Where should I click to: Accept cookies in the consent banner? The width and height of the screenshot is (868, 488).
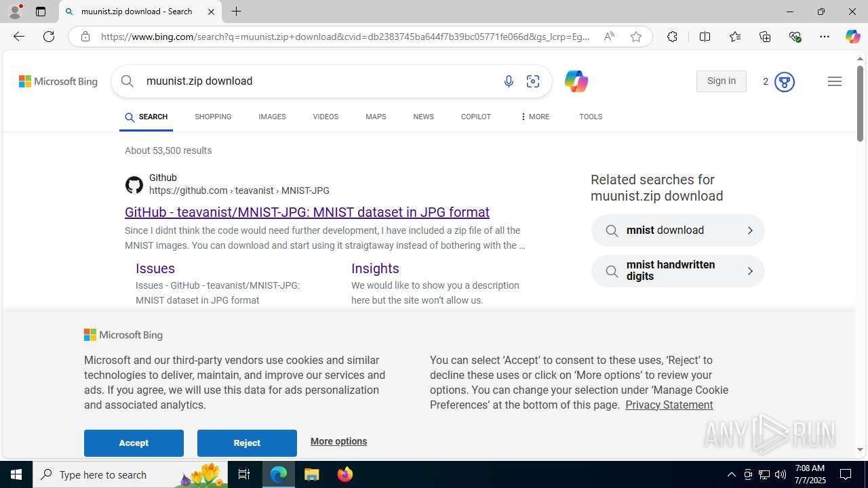coord(134,443)
